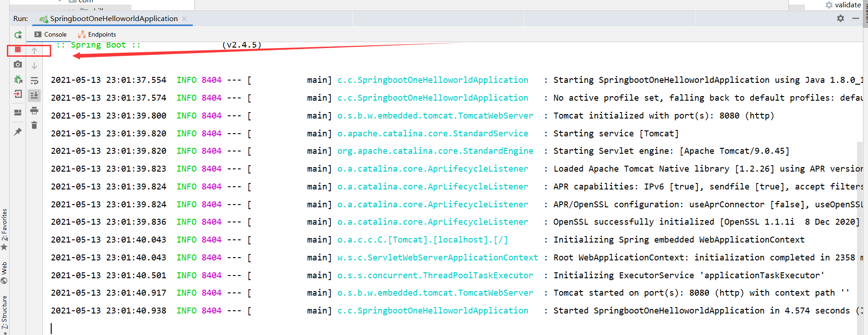Switch to the Console tab
Viewport: 868px width, 335px height.
(51, 34)
